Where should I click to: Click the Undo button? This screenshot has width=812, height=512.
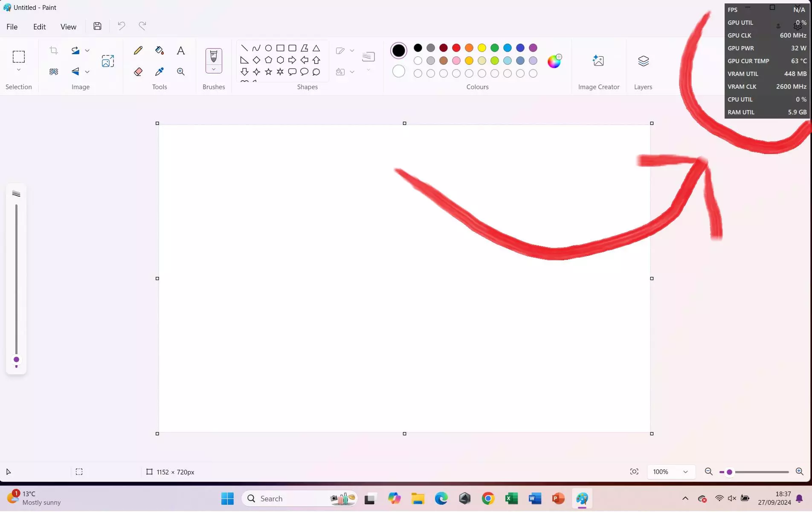point(121,26)
